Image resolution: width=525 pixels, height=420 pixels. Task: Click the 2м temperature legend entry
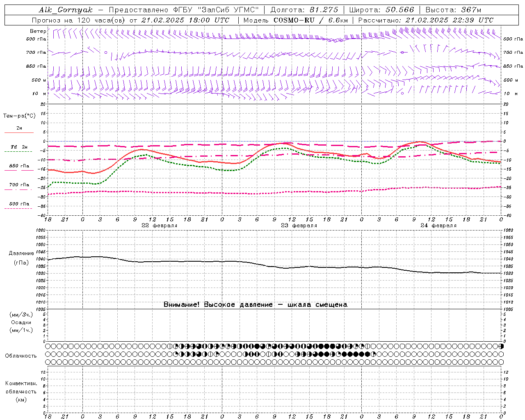coord(19,128)
